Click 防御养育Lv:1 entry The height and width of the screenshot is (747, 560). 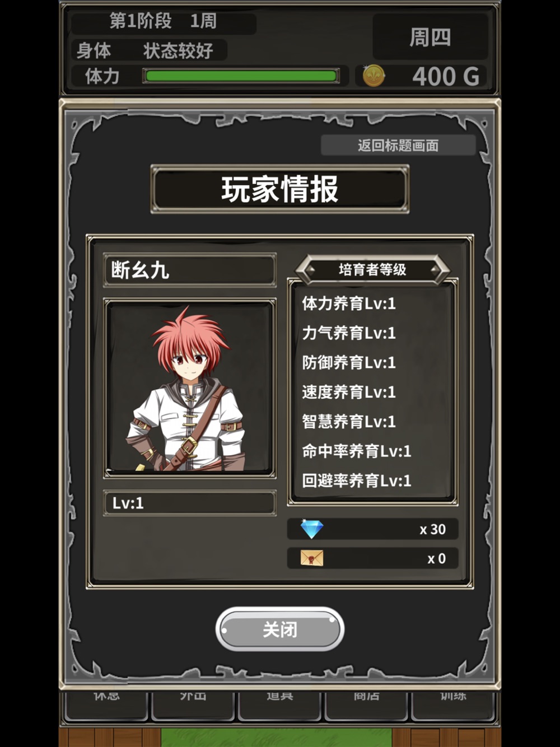349,363
